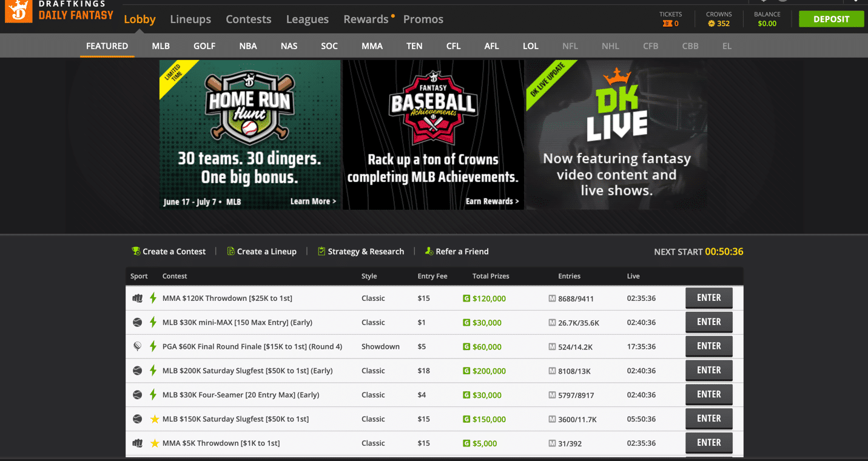
Task: Open the Strategy & Research link
Action: pyautogui.click(x=365, y=251)
